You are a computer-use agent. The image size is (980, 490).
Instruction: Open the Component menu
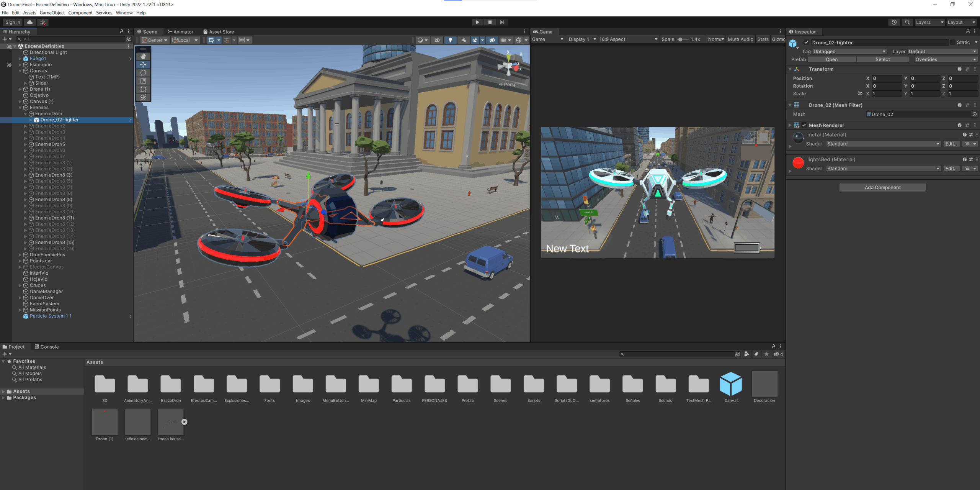[x=80, y=13]
